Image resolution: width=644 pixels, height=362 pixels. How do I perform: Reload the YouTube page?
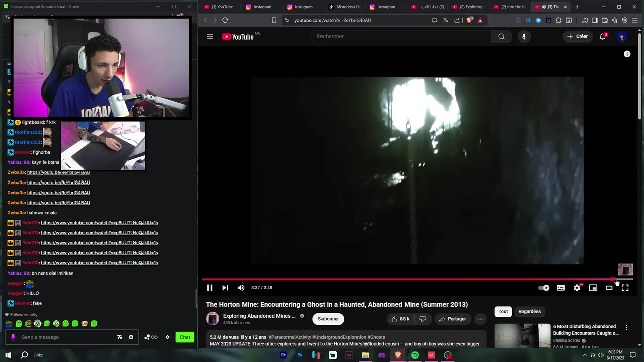point(225,20)
